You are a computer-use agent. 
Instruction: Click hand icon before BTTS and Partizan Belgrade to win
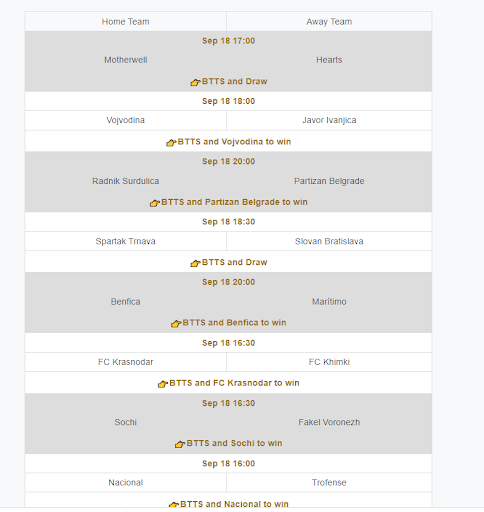pos(155,203)
